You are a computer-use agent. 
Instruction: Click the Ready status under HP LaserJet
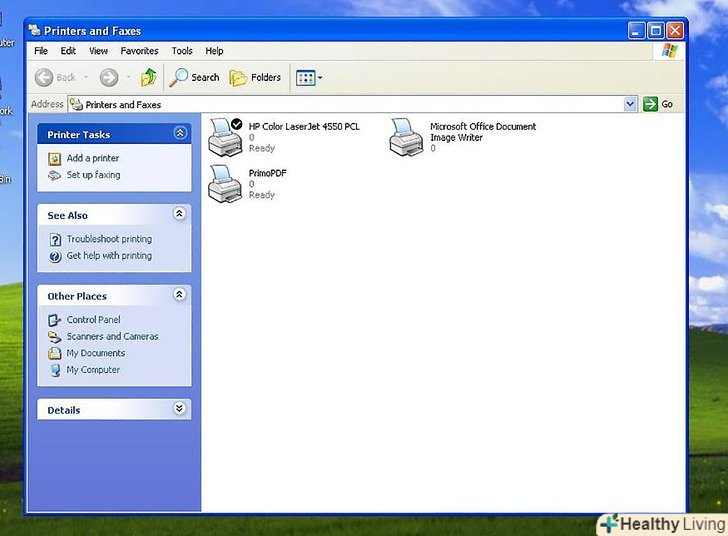(x=262, y=148)
